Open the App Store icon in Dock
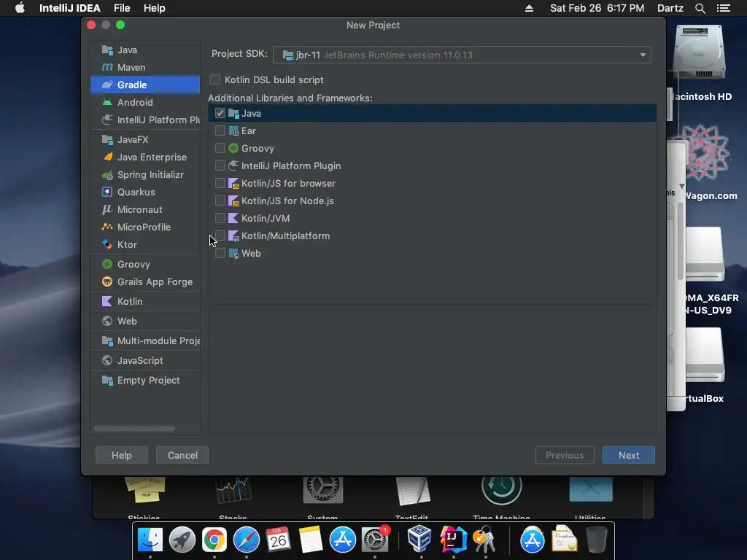 [x=343, y=540]
